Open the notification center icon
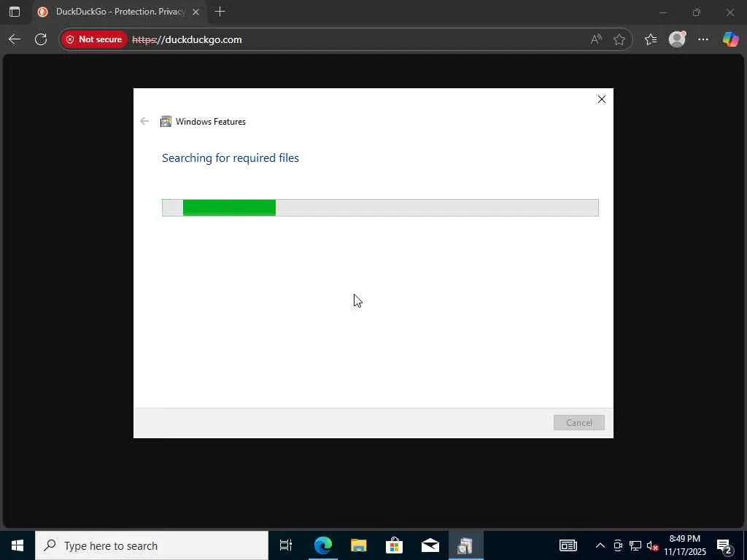Image resolution: width=747 pixels, height=560 pixels. [724, 545]
